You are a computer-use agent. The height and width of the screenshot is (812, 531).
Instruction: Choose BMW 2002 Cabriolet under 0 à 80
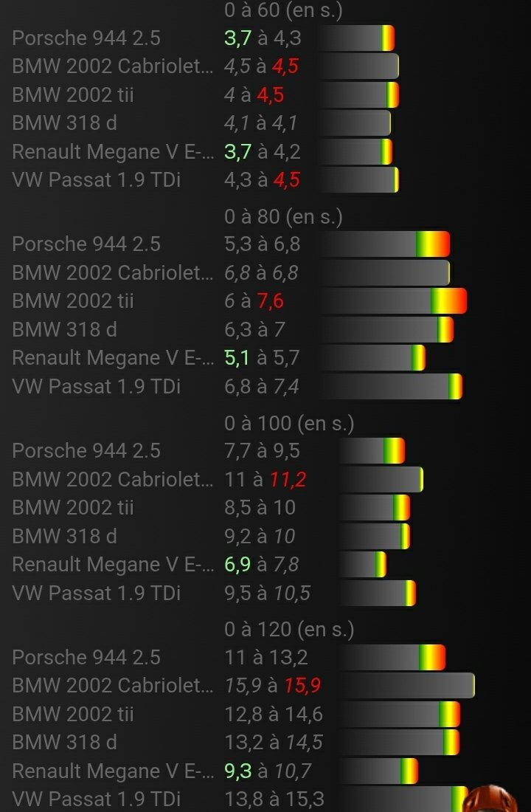click(x=112, y=272)
